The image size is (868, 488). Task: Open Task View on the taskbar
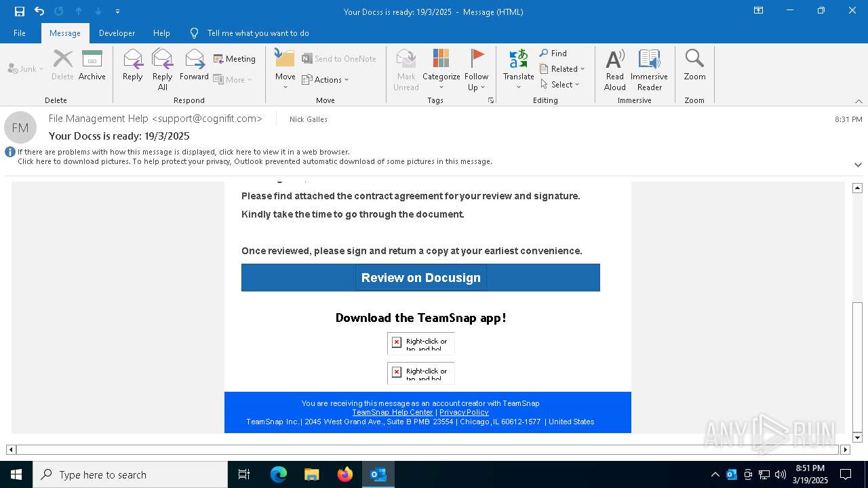click(244, 474)
